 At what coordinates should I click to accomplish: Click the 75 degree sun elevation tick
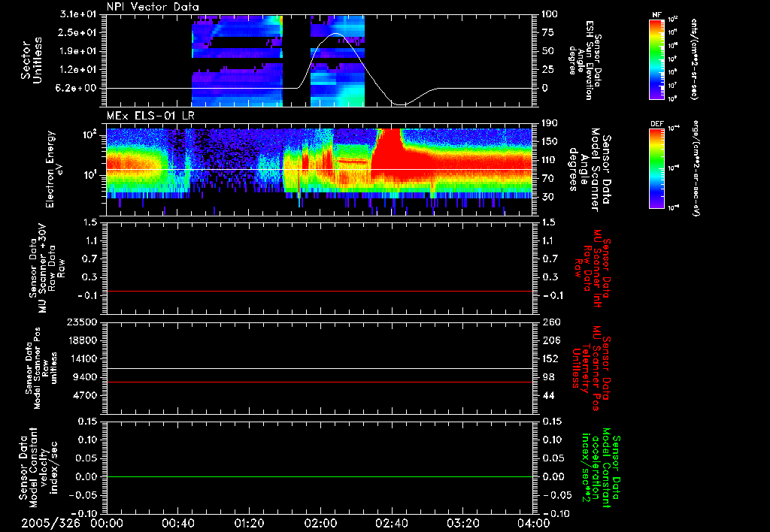click(x=548, y=32)
